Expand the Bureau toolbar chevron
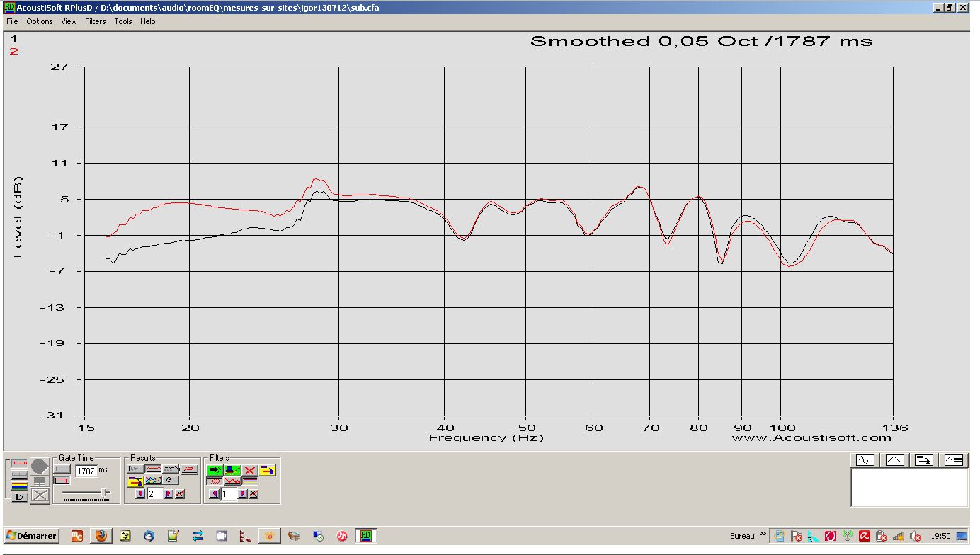This screenshot has height=555, width=980. point(763,533)
